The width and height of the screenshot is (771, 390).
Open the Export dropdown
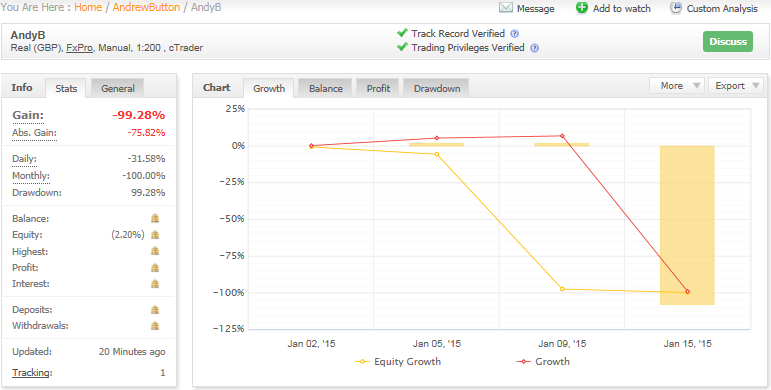[736, 86]
